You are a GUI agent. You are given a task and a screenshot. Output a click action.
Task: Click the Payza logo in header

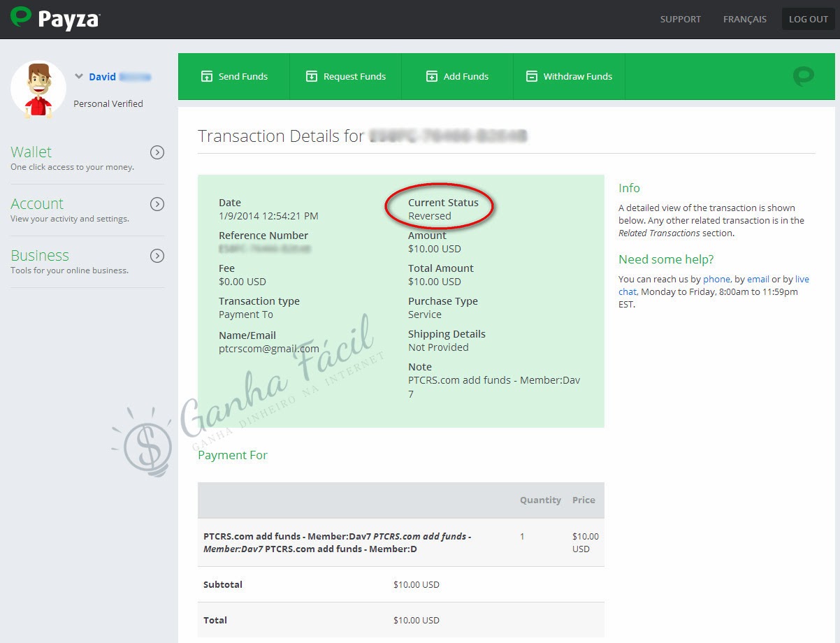coord(55,18)
